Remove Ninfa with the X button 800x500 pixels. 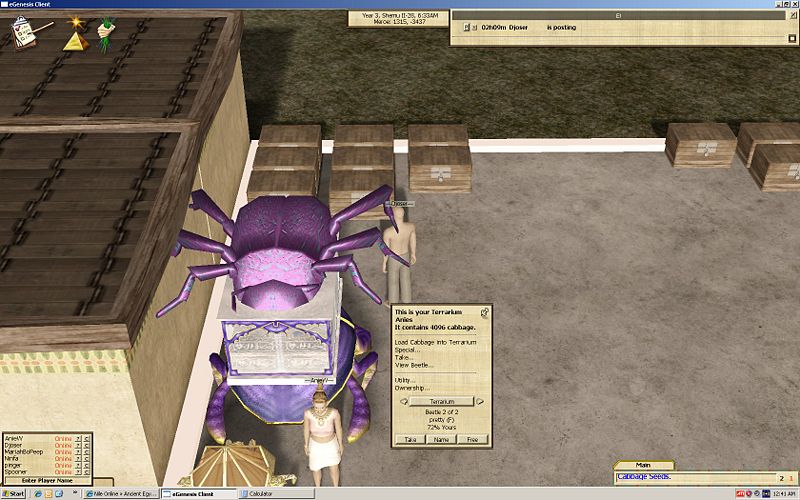coord(86,459)
